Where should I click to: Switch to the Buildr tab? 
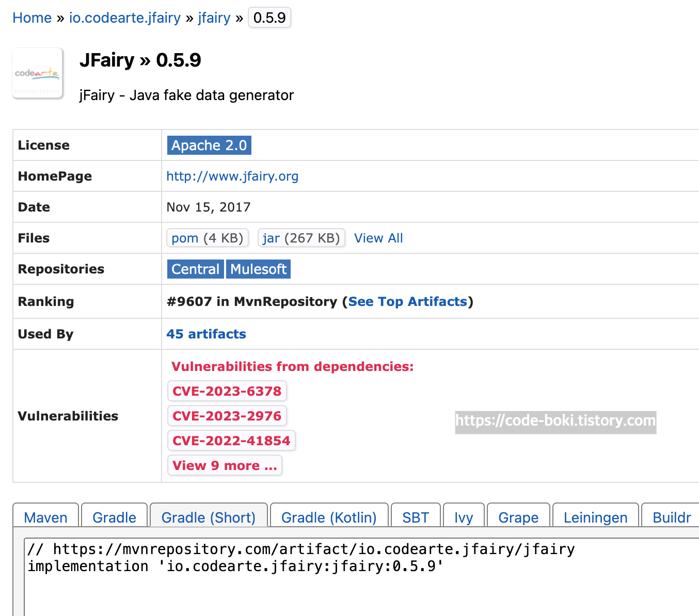coord(671,516)
